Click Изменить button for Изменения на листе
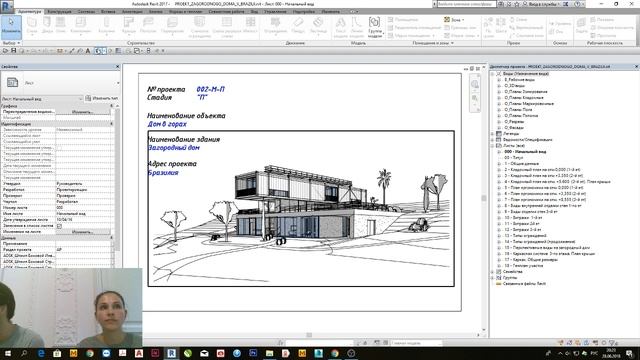The height and width of the screenshot is (360, 640). tap(82, 232)
